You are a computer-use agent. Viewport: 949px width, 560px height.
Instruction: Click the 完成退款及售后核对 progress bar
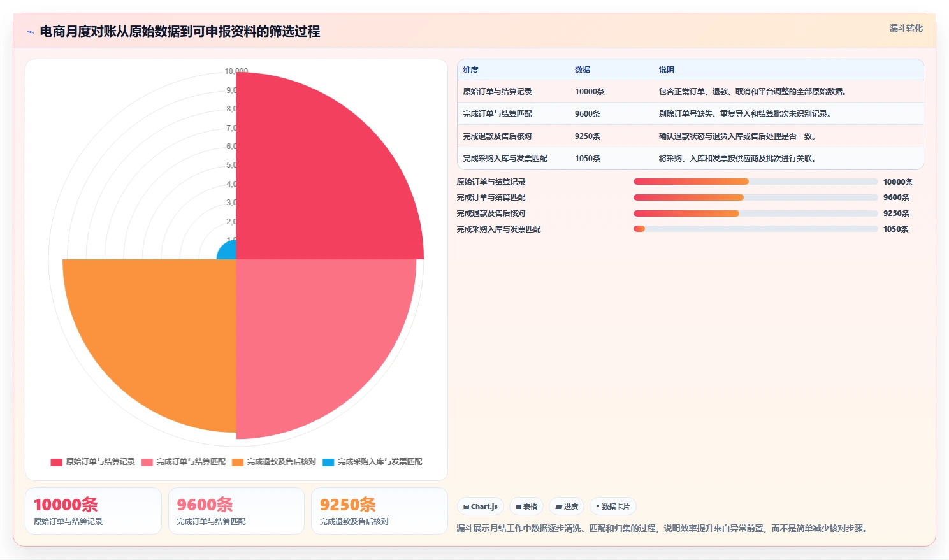point(755,213)
